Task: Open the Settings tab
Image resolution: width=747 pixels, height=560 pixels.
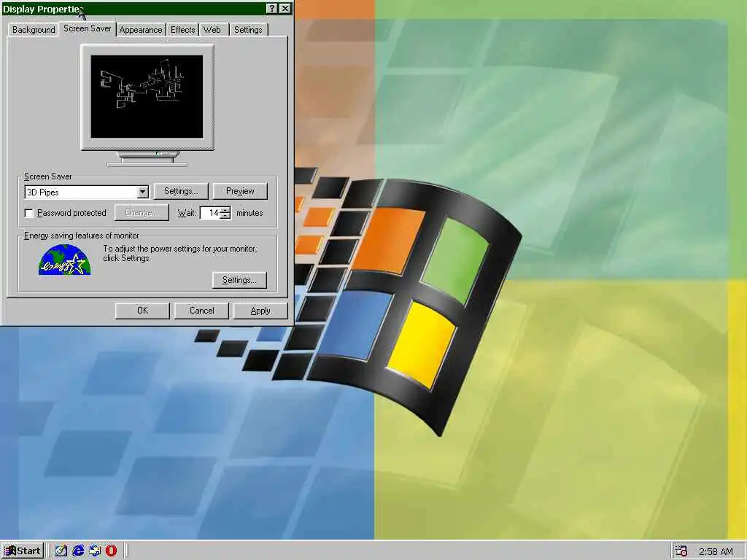Action: [x=248, y=29]
